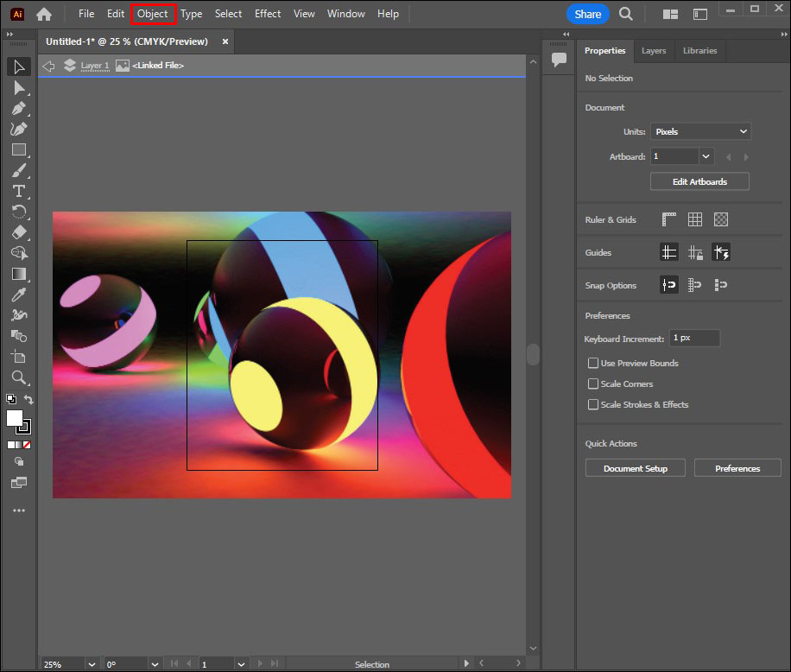Check the Scale Corners option
This screenshot has width=791, height=672.
(593, 384)
